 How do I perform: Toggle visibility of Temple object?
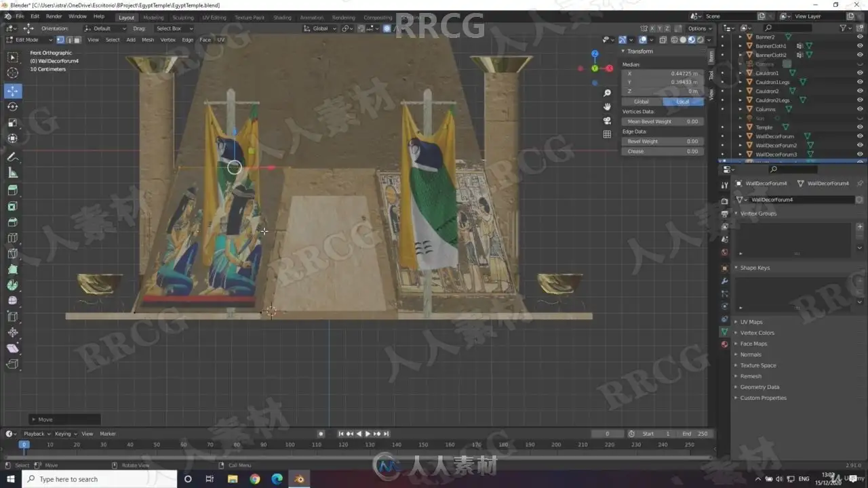860,127
